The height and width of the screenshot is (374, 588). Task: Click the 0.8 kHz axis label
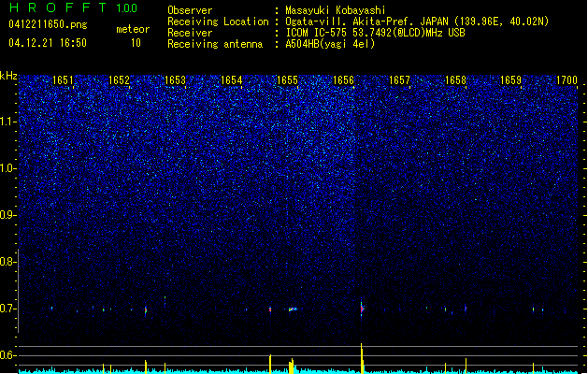pos(8,262)
